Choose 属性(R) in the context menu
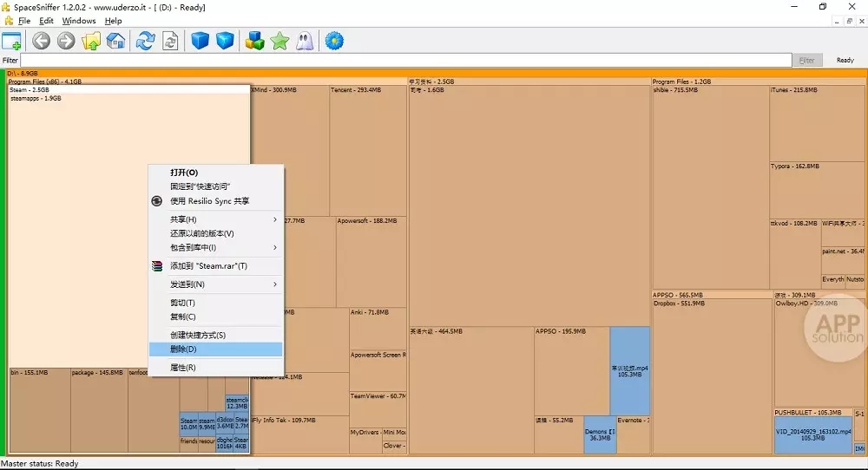This screenshot has width=868, height=470. coord(215,368)
